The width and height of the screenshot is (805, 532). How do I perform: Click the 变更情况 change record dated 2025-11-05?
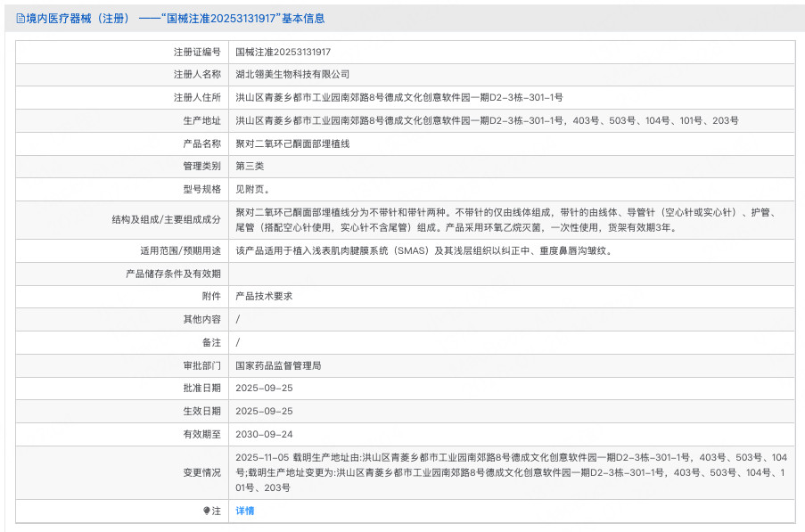[x=512, y=472]
